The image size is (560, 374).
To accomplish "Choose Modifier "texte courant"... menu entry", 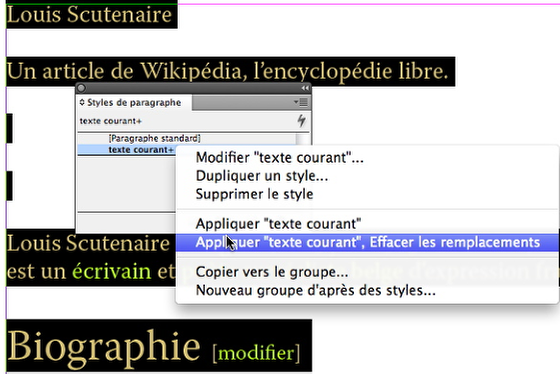I will pyautogui.click(x=279, y=158).
